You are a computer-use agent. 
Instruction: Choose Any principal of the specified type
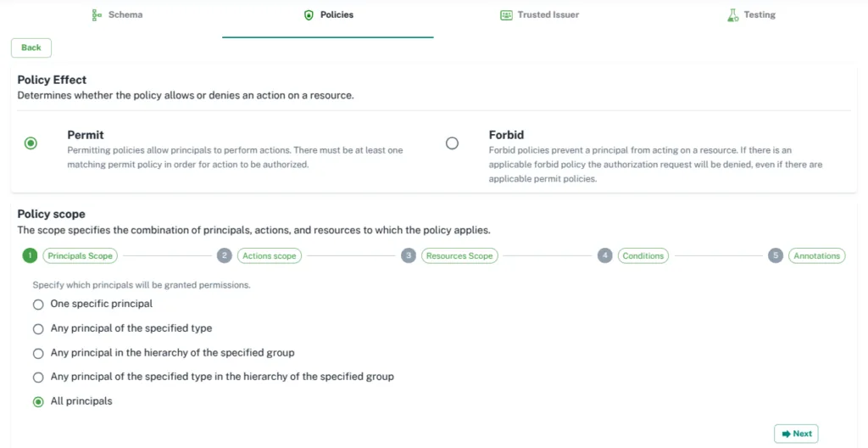click(x=38, y=329)
